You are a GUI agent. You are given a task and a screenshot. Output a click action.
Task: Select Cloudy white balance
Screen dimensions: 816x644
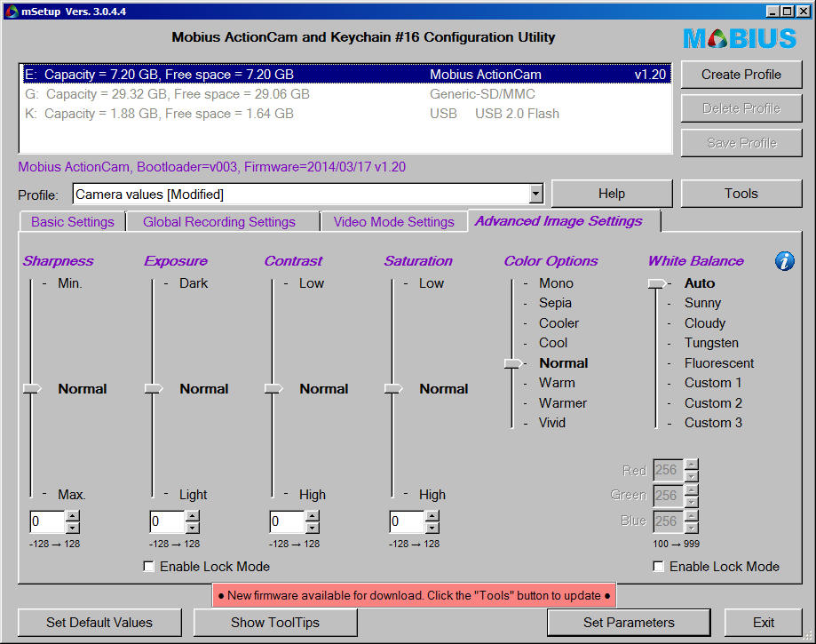705,323
